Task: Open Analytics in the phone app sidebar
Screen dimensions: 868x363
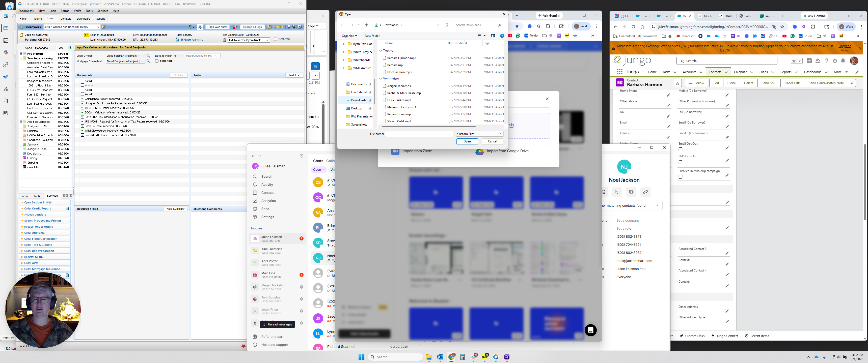Action: [x=268, y=201]
